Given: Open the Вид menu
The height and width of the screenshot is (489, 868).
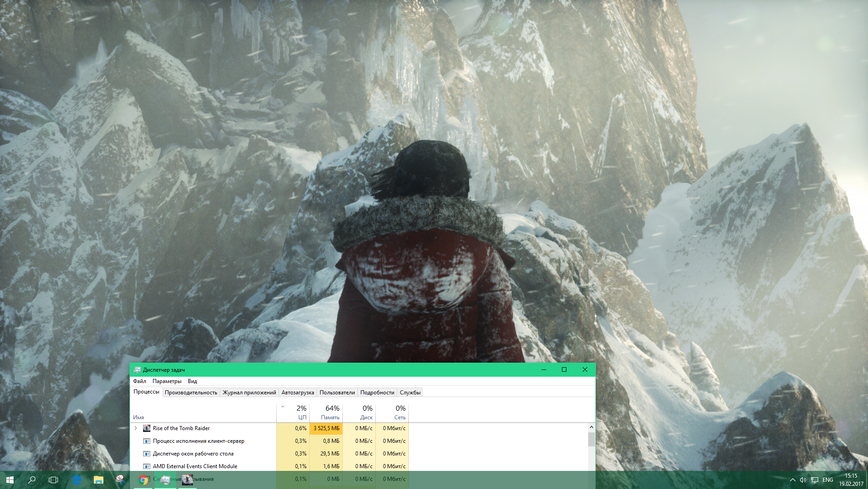Looking at the screenshot, I should pos(192,381).
